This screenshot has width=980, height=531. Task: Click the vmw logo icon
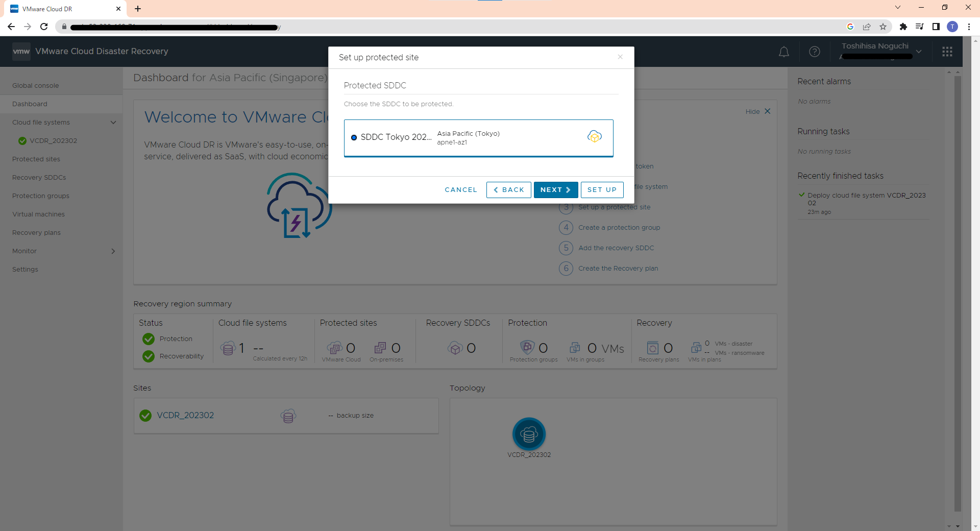[21, 51]
